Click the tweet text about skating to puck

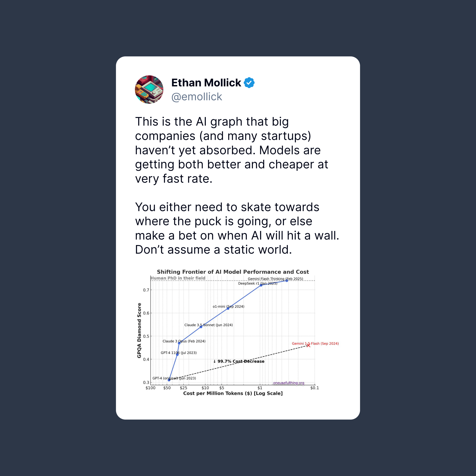237,228
